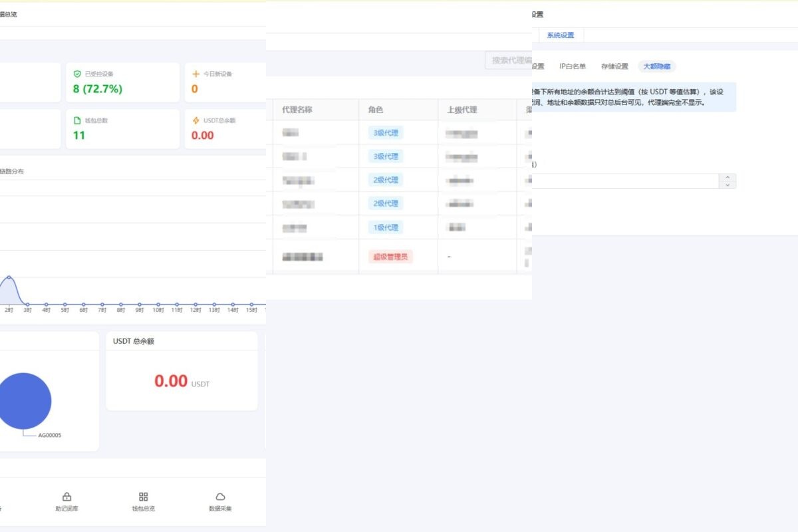Switch to the 系统设置 tab

[561, 35]
